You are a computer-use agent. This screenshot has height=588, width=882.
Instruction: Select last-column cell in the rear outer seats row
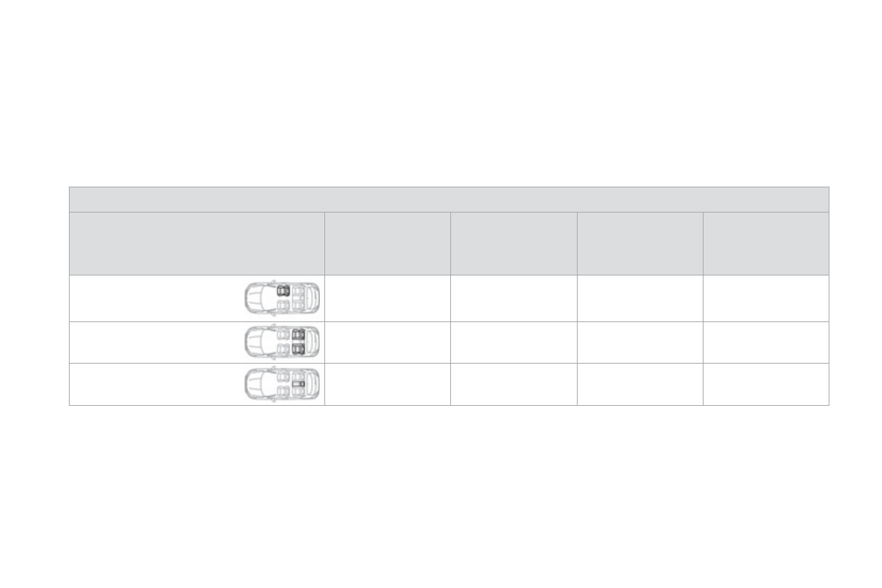click(x=766, y=342)
